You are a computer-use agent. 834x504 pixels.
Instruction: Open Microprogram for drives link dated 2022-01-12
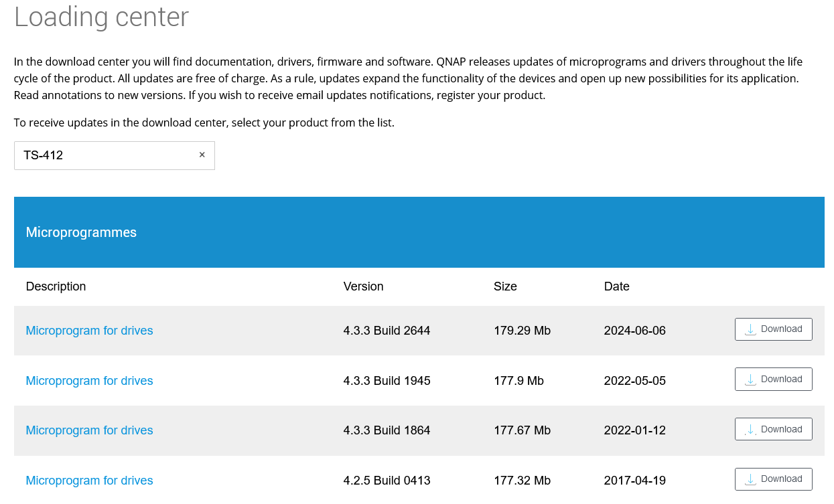[x=89, y=430]
